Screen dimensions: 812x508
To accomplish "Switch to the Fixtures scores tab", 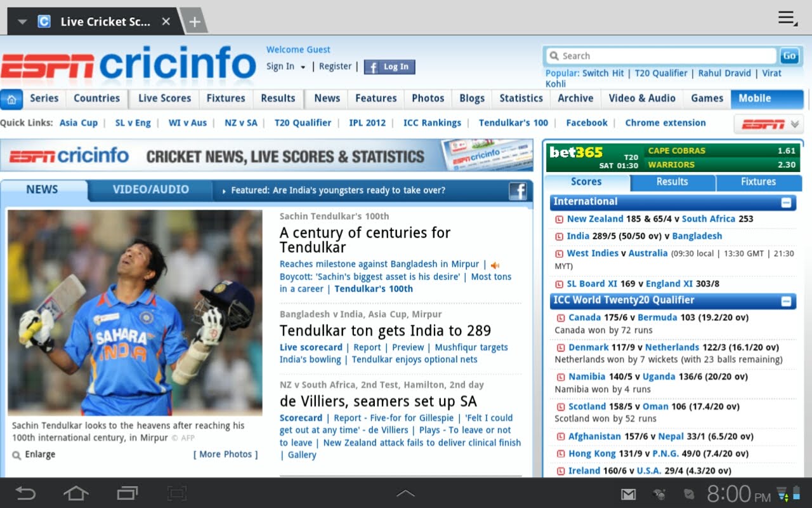I will 759,182.
